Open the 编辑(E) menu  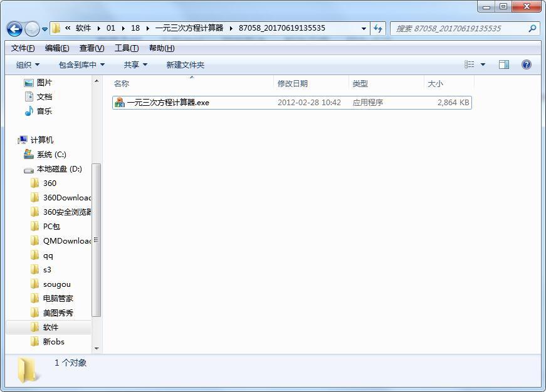coord(57,48)
